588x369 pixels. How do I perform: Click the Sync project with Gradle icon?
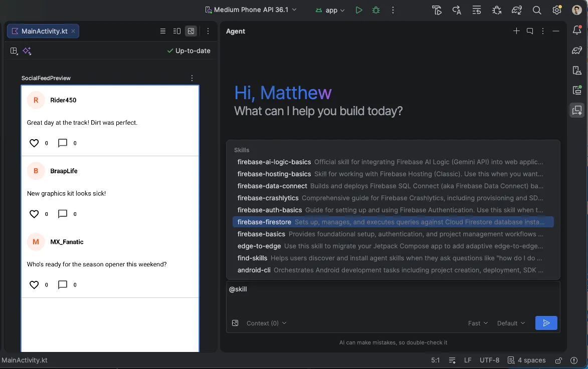[517, 10]
